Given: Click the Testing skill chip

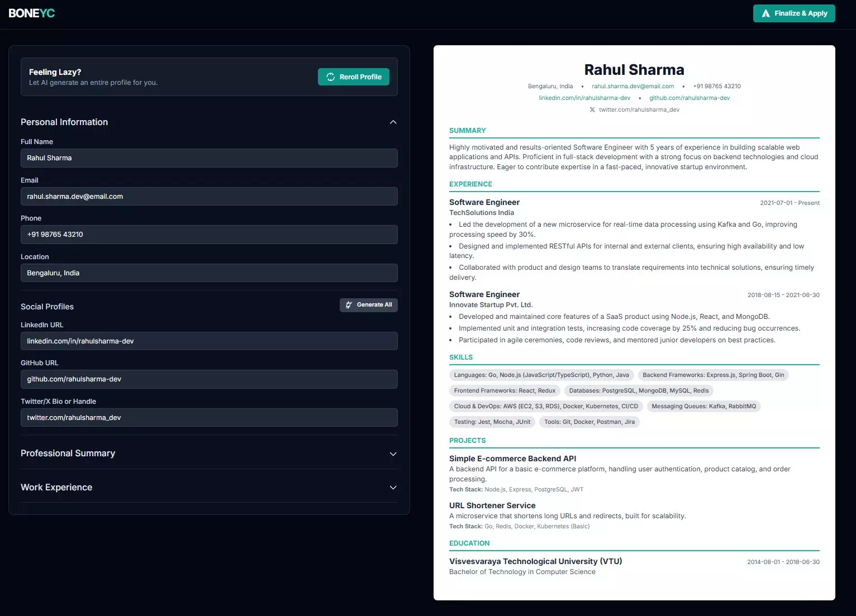Looking at the screenshot, I should coord(492,422).
